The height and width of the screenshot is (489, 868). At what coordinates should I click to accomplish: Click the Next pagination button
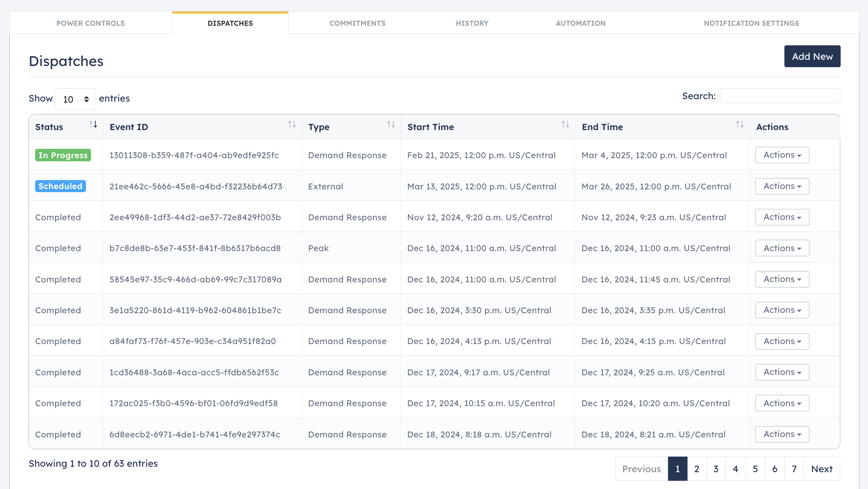coord(822,469)
